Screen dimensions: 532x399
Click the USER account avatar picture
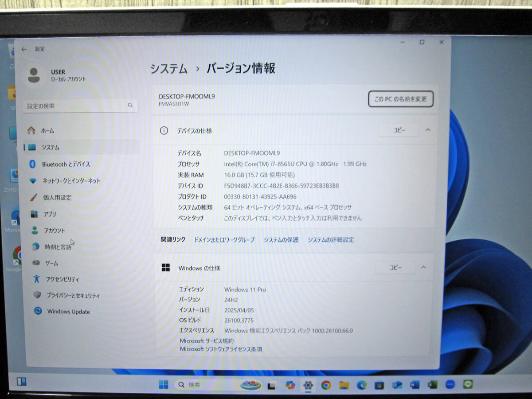33,75
